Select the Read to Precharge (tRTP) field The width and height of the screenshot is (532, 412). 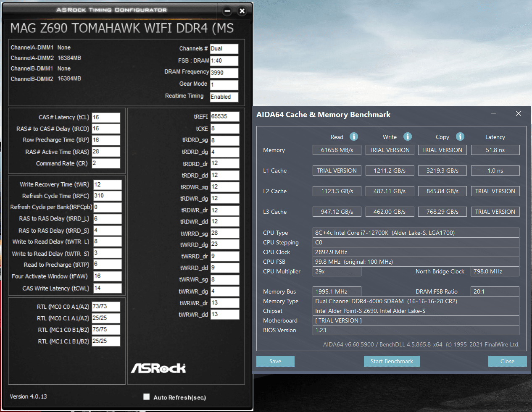(108, 264)
